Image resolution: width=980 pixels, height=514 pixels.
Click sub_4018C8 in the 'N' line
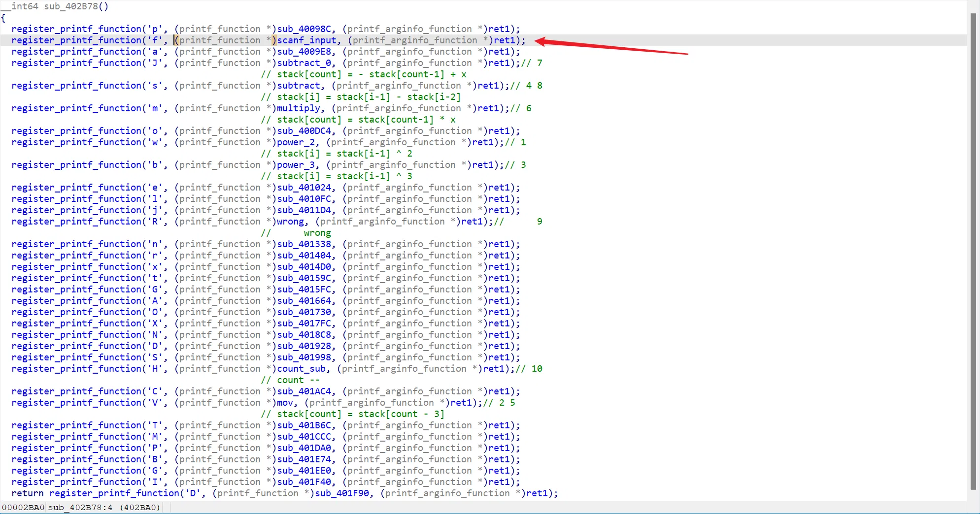(304, 335)
